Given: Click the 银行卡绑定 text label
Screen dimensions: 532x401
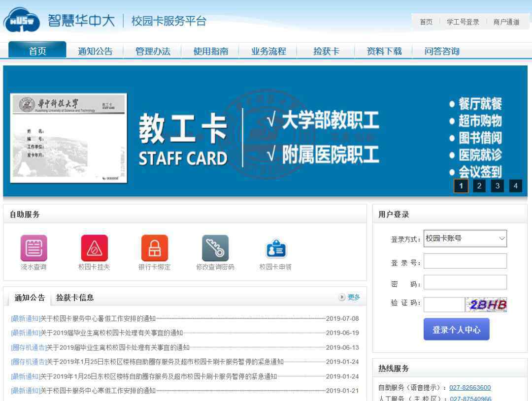Looking at the screenshot, I should point(154,267).
